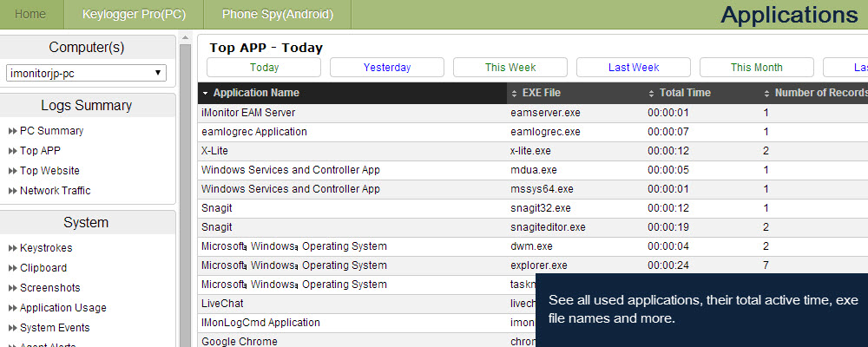The height and width of the screenshot is (347, 868).
Task: Click the System section header
Action: coord(86,222)
